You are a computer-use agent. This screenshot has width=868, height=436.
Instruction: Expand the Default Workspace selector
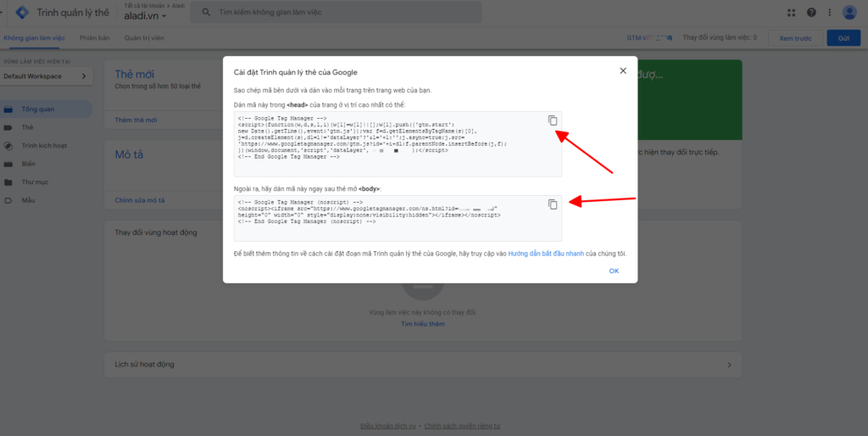pyautogui.click(x=46, y=77)
